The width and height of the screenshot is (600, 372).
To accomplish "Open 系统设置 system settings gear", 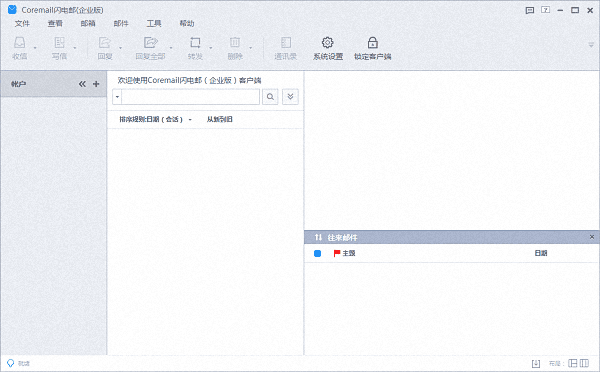I will [x=328, y=48].
